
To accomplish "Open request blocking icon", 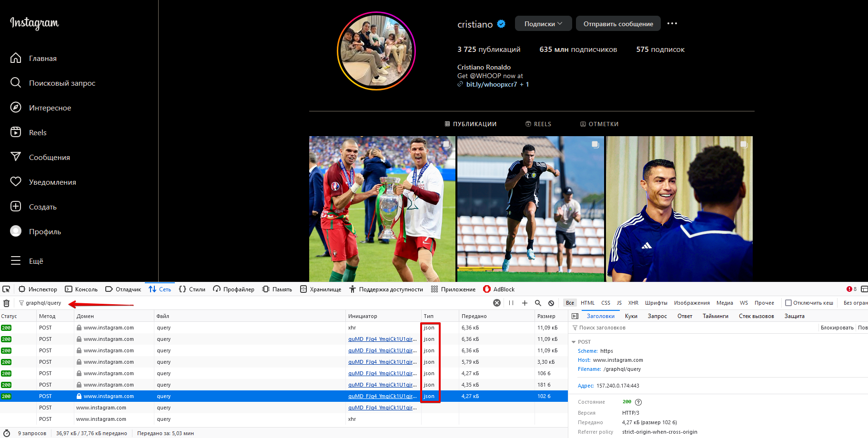I will pos(551,303).
